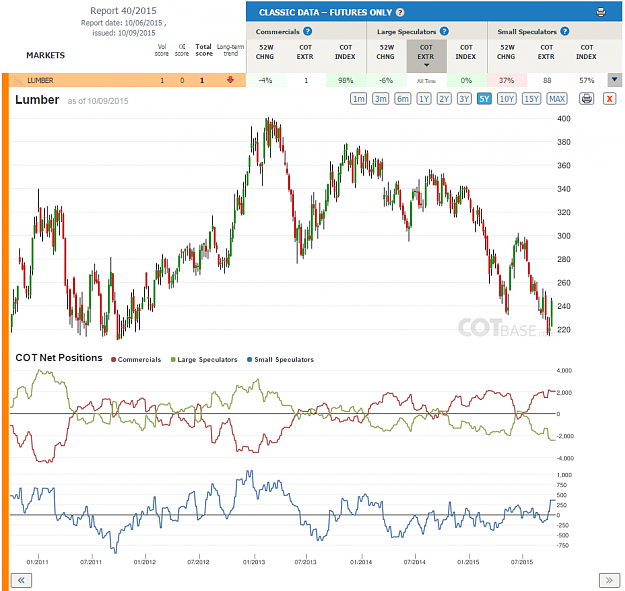625x591 pixels.
Task: Toggle Commercials series in the legend
Action: point(136,359)
